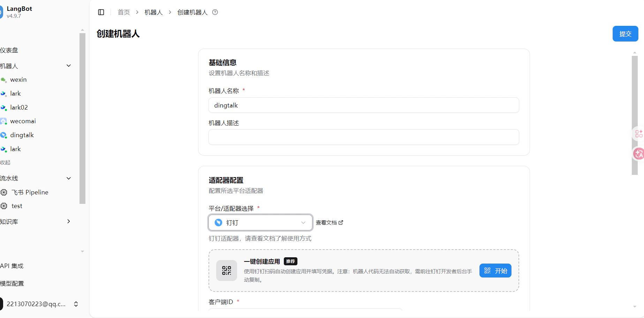Open the help icon beside 创建机器人
644x318 pixels.
(x=215, y=12)
